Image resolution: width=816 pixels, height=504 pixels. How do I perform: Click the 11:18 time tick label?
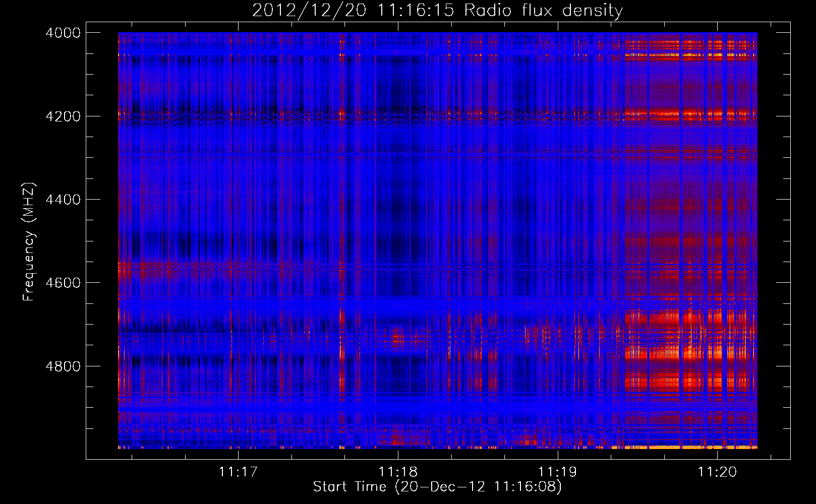click(398, 472)
